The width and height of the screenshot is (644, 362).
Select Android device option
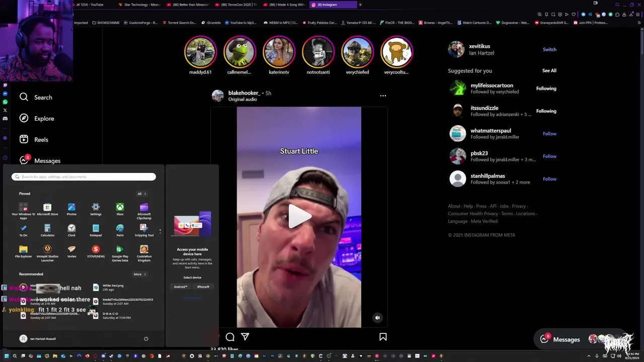click(x=181, y=287)
